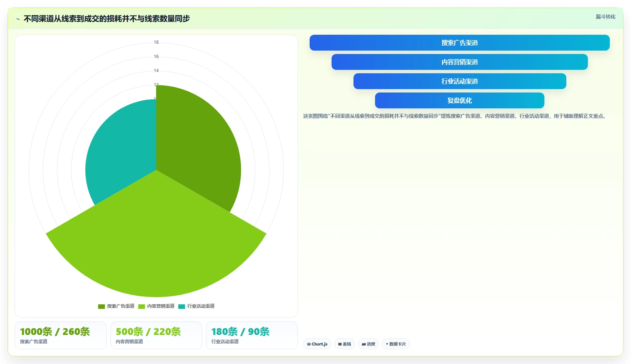Click the Chart.js tag
631x364 pixels.
click(x=317, y=344)
